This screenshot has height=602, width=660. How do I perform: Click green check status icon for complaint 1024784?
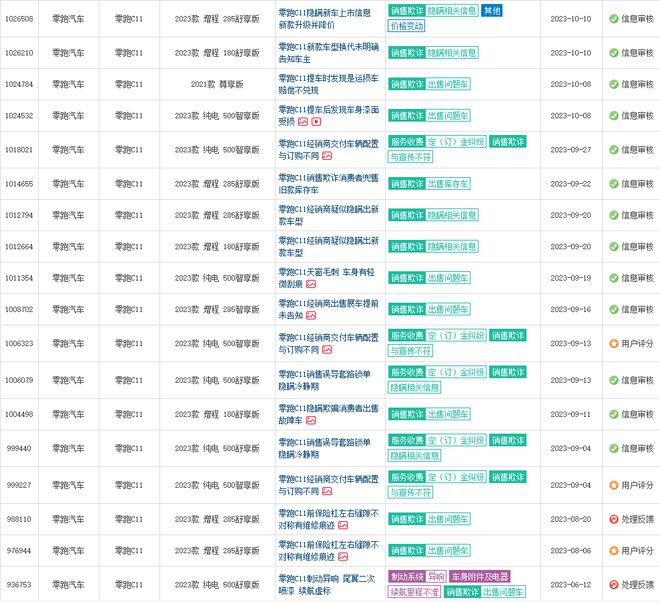(x=614, y=84)
